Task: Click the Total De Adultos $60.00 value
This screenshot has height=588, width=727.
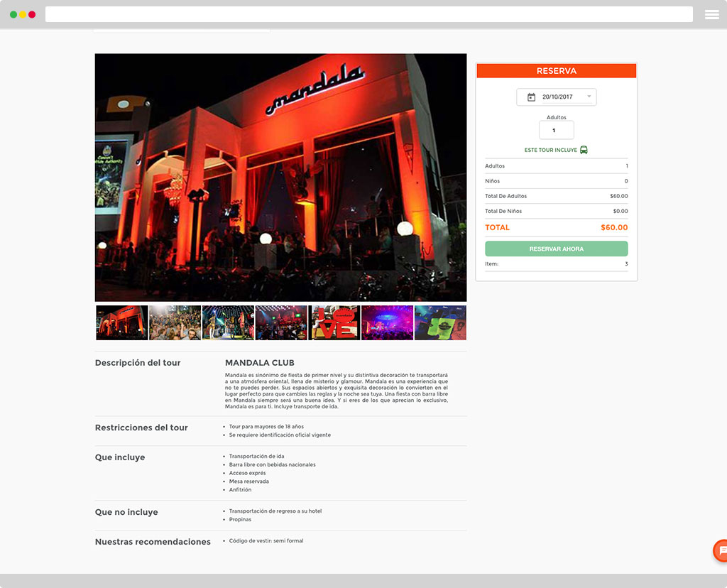Action: click(x=619, y=196)
